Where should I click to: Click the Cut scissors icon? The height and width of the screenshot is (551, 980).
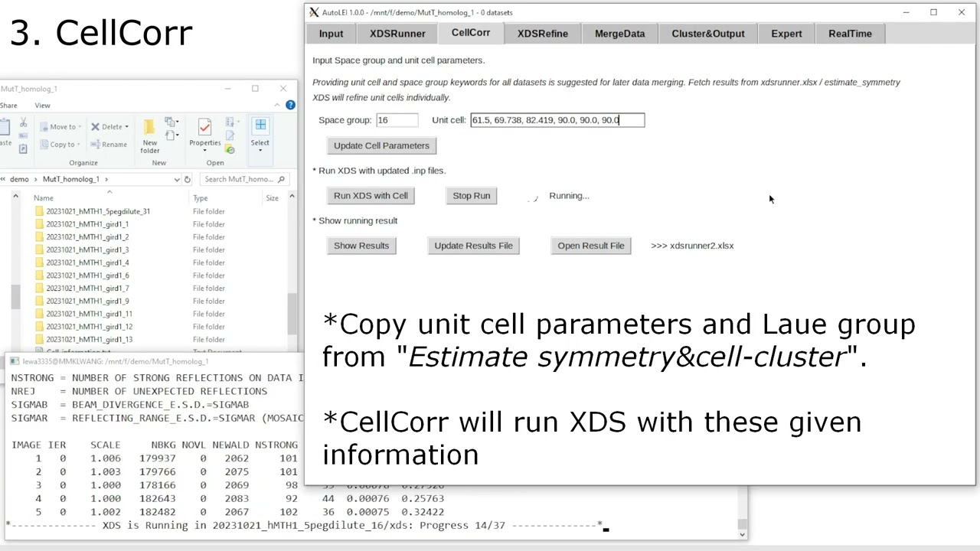(23, 122)
